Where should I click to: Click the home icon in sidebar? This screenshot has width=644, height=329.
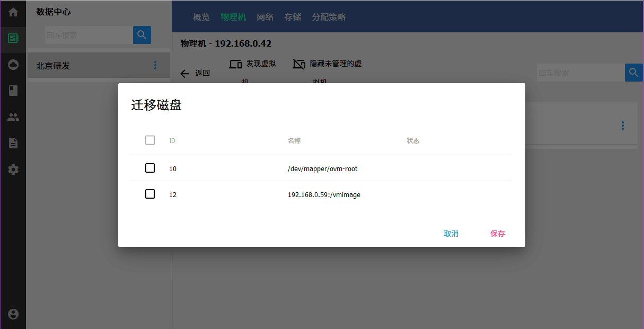point(13,12)
